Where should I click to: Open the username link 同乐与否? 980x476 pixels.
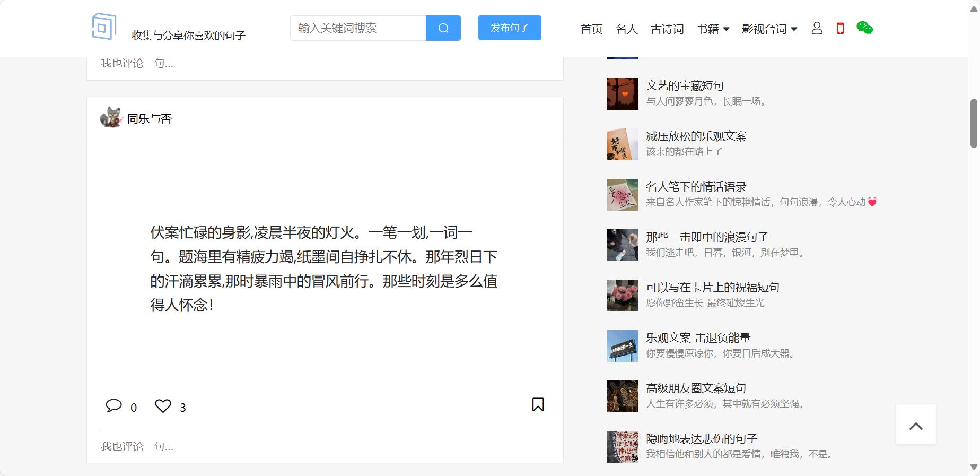point(150,119)
